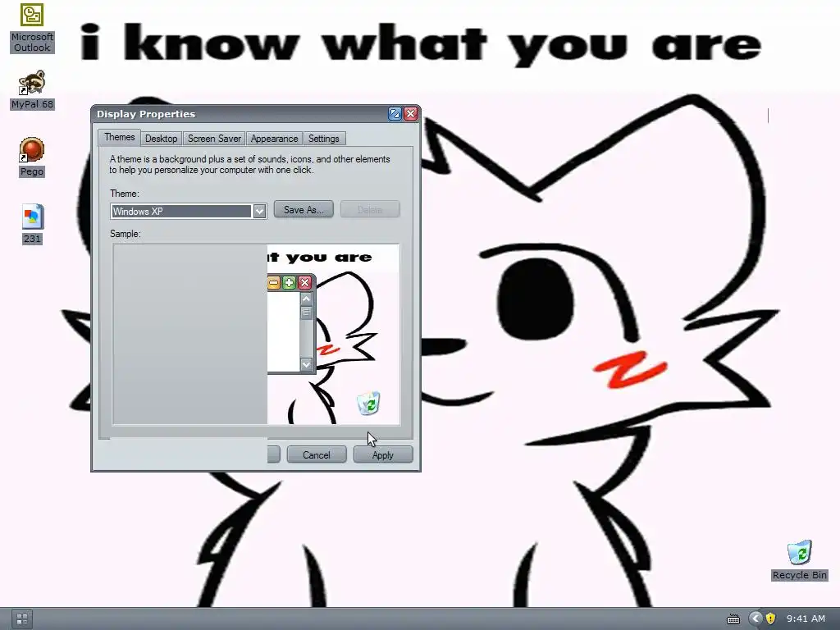
Task: Open the Microsoft Outlook desktop icon
Action: pos(32,28)
